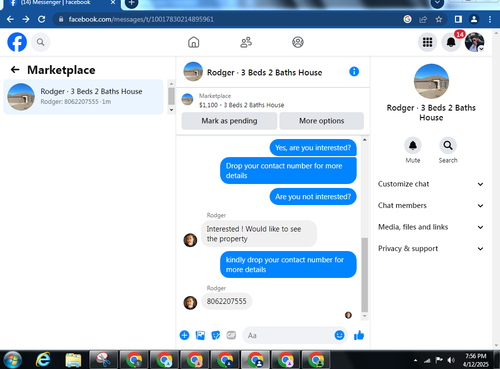Image resolution: width=500 pixels, height=369 pixels.
Task: Open Rodger 3 Beds 2 Baths House conversation
Action: pos(83,97)
